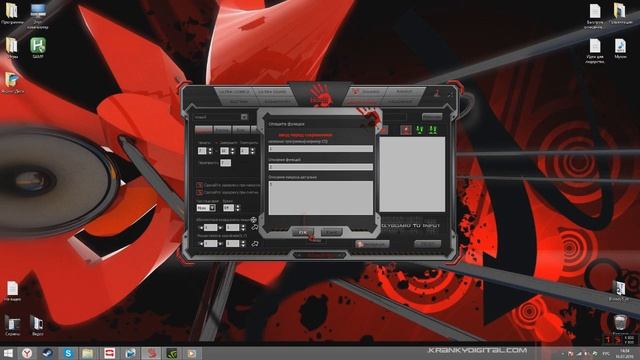Click the first text field in the dialog
Viewport: 640px width, 360px height.
click(320, 149)
